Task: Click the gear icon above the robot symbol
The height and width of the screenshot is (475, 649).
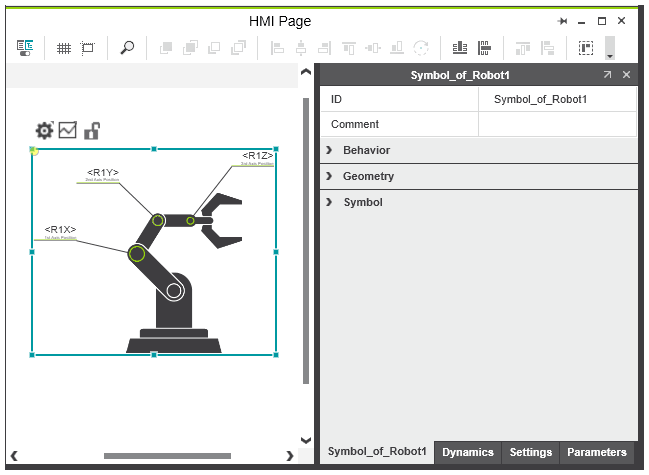Action: [x=44, y=130]
